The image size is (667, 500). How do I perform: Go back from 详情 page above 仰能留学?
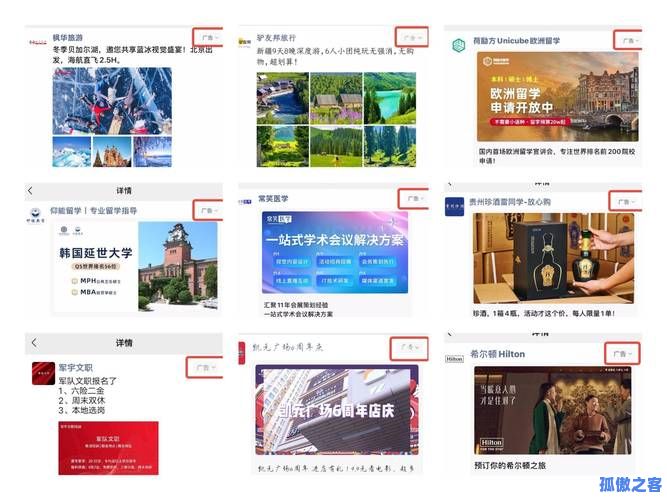click(x=30, y=191)
